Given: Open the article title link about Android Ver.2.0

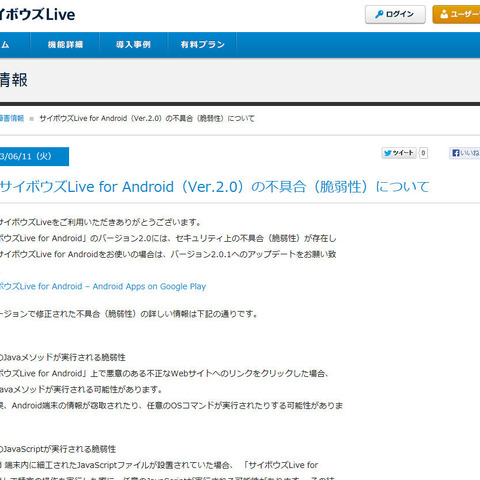Looking at the screenshot, I should 215,187.
